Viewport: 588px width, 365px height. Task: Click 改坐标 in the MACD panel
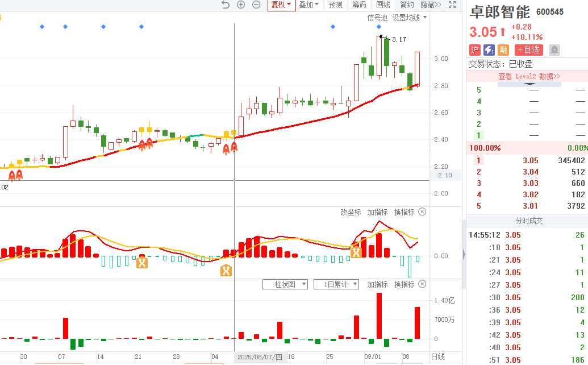pos(351,212)
